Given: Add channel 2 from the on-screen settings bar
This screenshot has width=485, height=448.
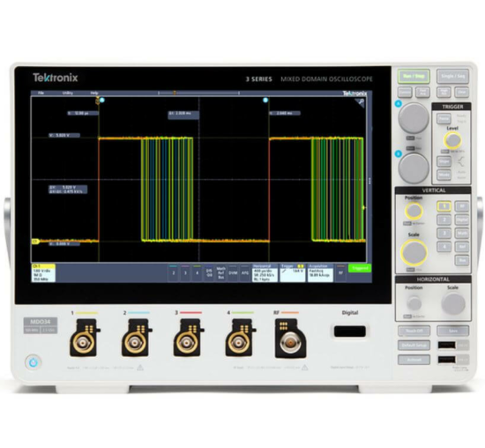Looking at the screenshot, I should (174, 273).
